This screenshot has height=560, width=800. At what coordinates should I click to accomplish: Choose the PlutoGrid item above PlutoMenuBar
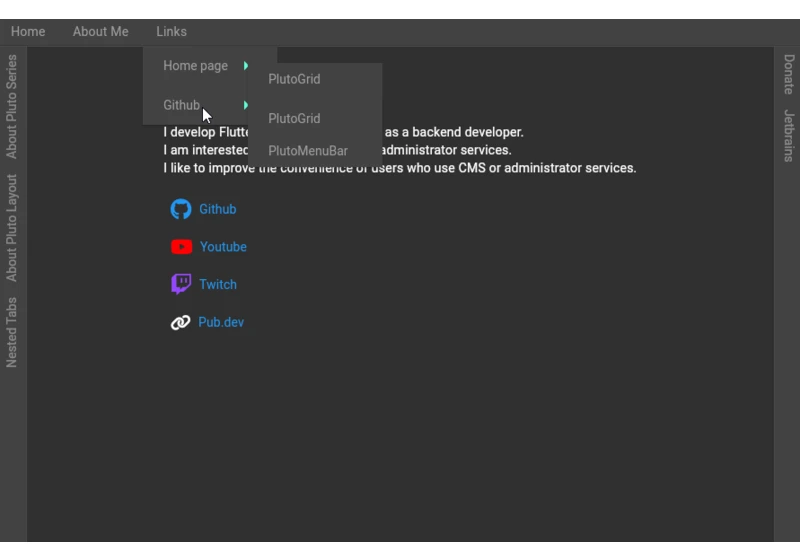click(x=294, y=118)
